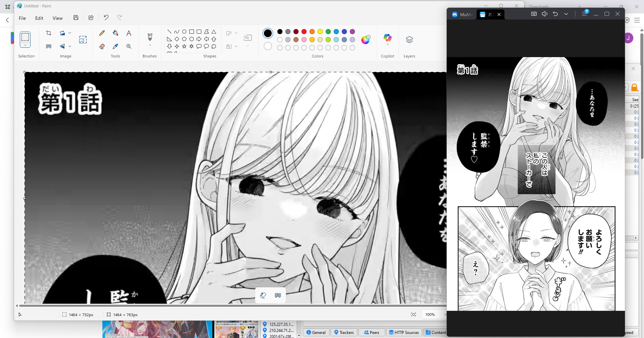Screen dimensions: 644x338
Task: Open MuMu keyboard mapping icon
Action: [534, 14]
